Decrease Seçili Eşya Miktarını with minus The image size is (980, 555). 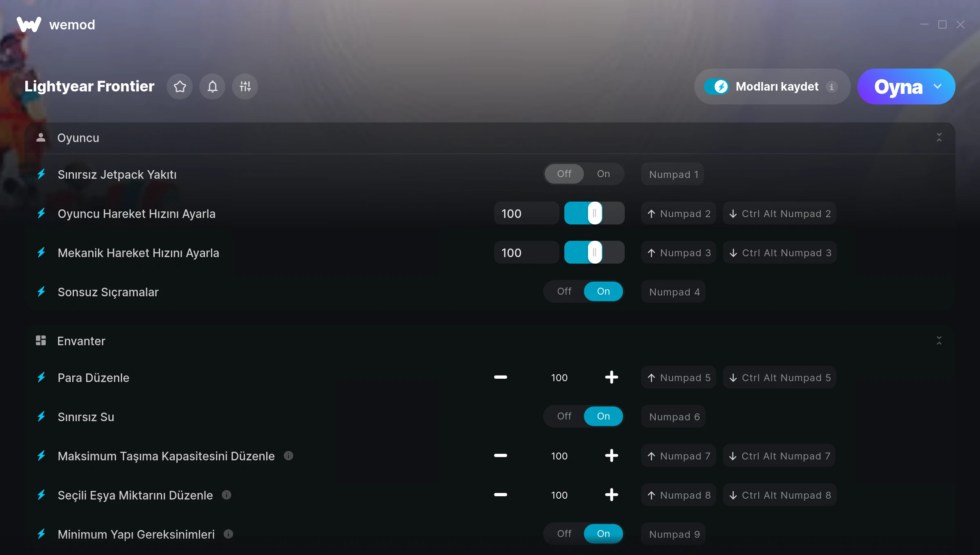(x=501, y=495)
